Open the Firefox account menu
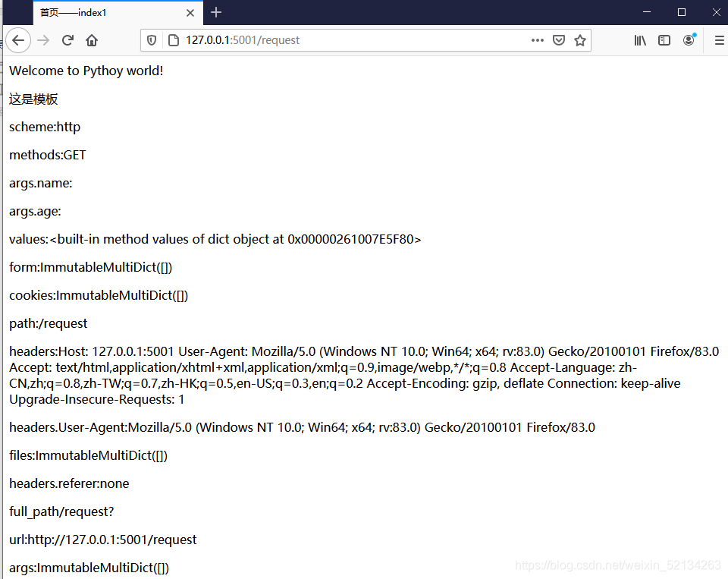The width and height of the screenshot is (728, 579). coord(689,40)
